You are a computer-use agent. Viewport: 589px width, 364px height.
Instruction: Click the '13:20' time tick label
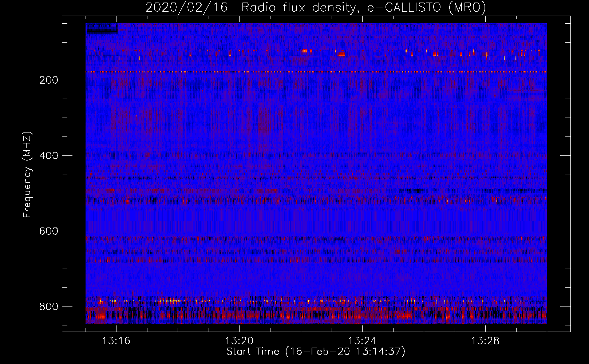[x=239, y=341]
